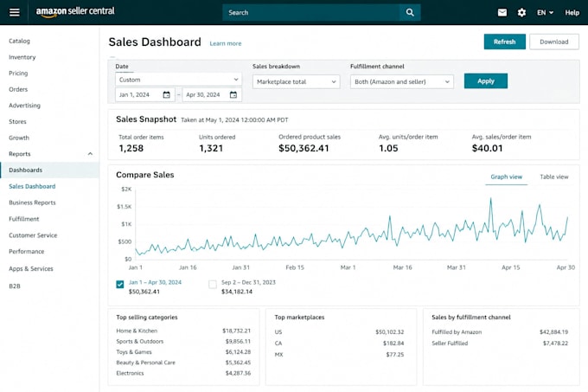Click the Beauty & Personal Care category row

183,363
